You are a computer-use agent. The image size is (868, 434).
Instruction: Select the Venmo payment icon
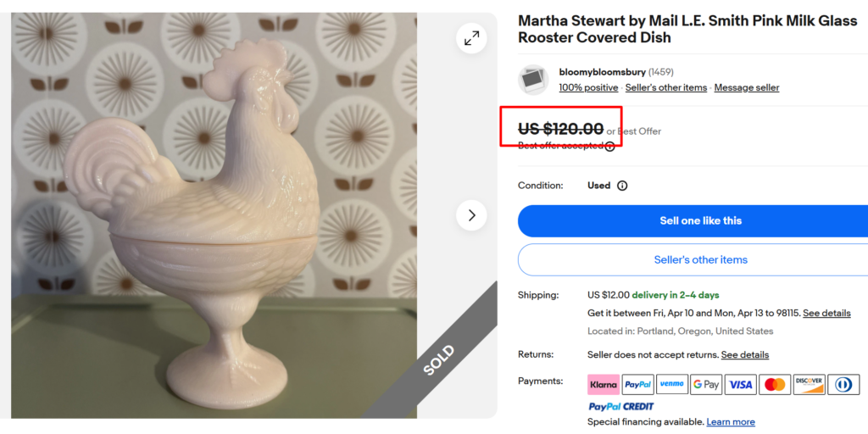(672, 385)
